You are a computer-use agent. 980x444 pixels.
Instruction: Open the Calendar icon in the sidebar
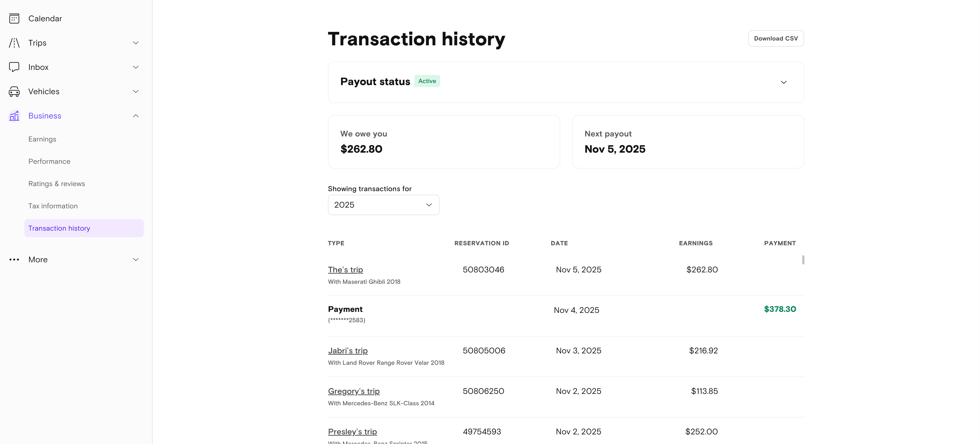[14, 18]
